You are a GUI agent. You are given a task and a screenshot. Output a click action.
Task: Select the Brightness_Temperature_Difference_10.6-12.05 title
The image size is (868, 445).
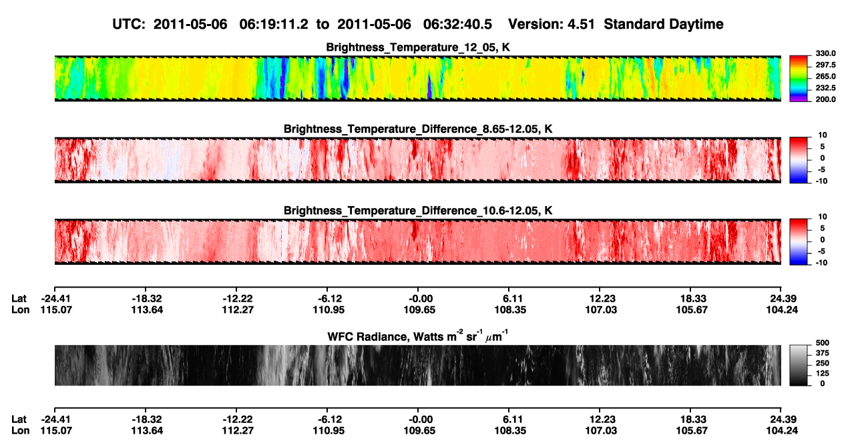(x=418, y=211)
